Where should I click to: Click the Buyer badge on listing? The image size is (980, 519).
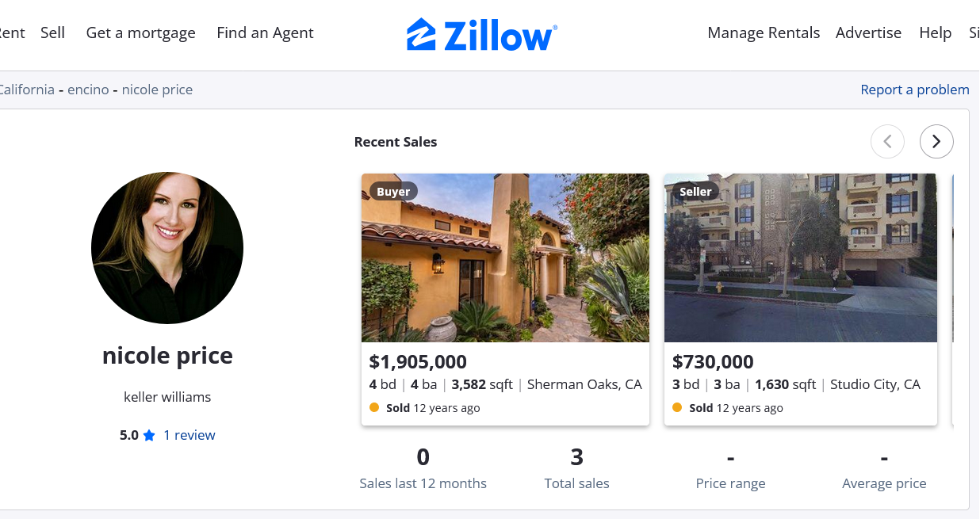pyautogui.click(x=393, y=191)
